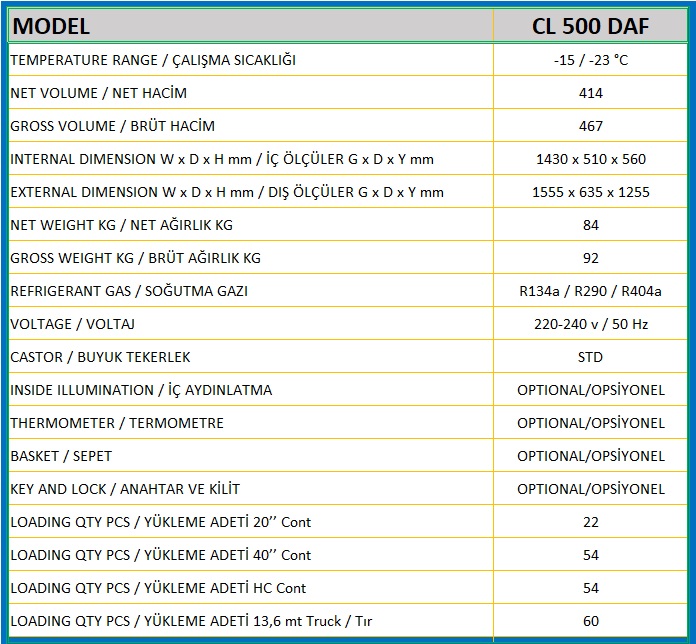This screenshot has height=644, width=696.
Task: Click the HC Cont loading quantity label
Action: (158, 588)
